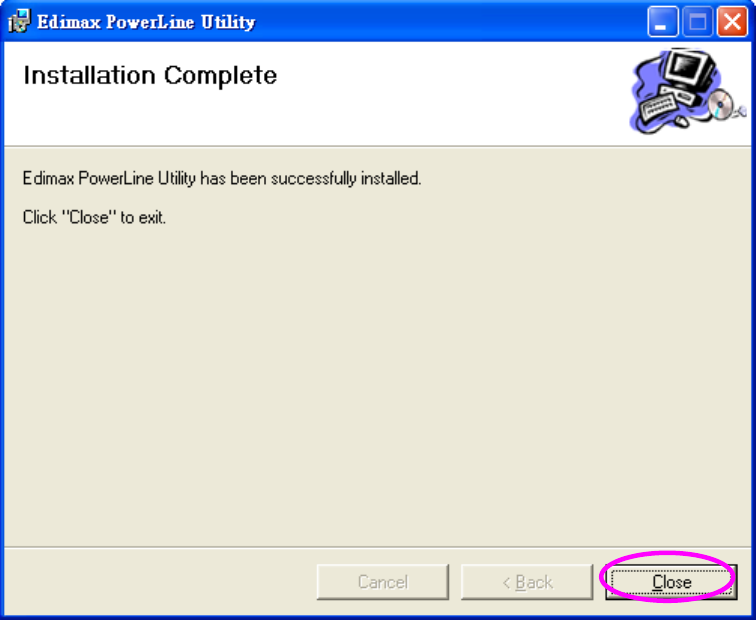Viewport: 756px width, 620px height.
Task: Click the word 'Utility' in title bar
Action: click(x=228, y=22)
